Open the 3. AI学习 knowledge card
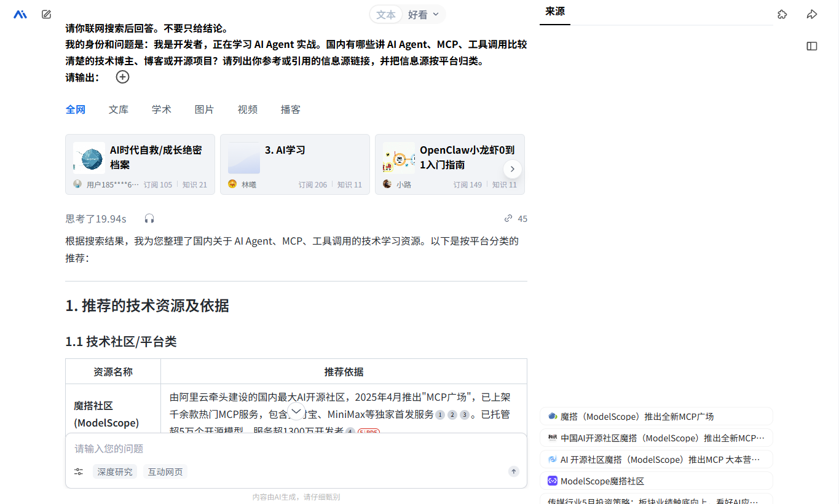This screenshot has height=504, width=839. tap(295, 164)
